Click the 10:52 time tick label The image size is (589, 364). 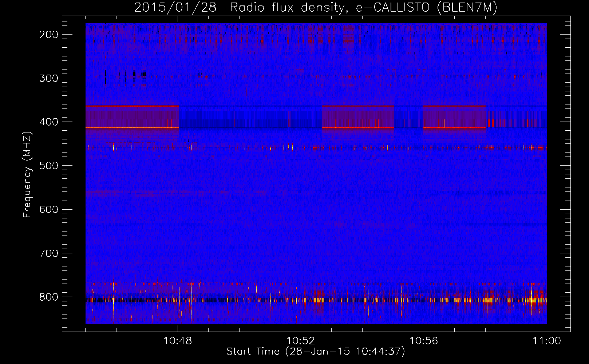301,341
